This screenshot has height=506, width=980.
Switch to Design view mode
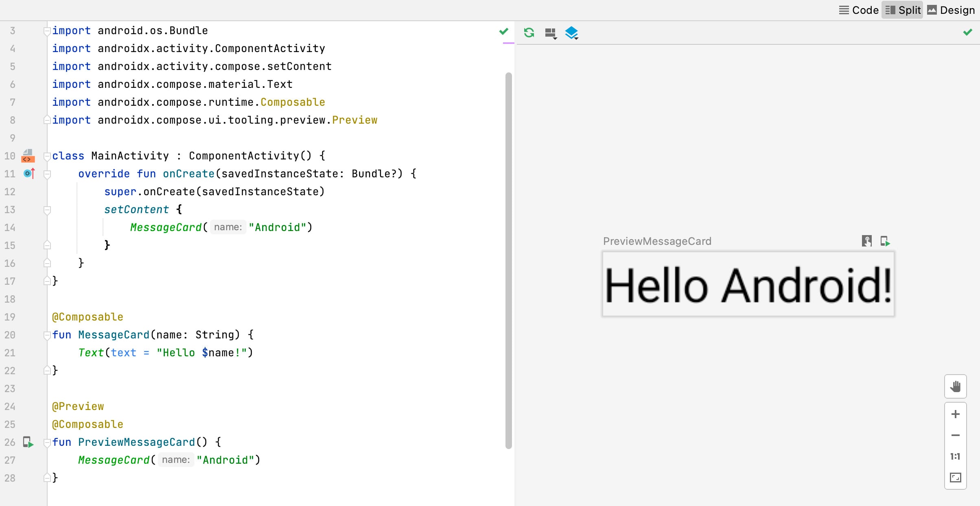click(x=951, y=10)
